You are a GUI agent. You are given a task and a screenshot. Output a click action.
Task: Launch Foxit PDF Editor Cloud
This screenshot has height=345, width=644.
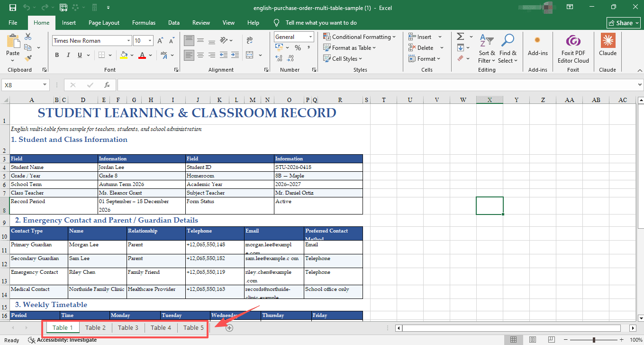click(573, 48)
